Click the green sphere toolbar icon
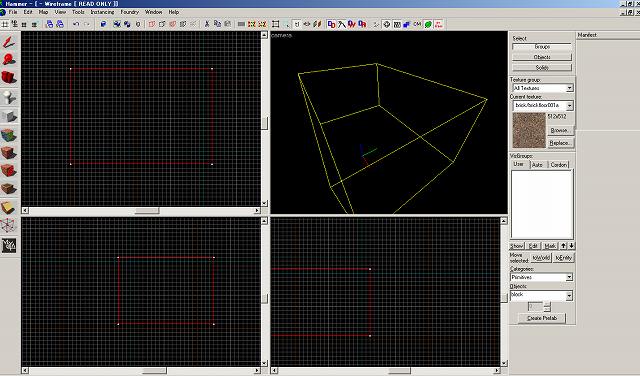Viewport: 640px width, 376px height. tap(428, 24)
